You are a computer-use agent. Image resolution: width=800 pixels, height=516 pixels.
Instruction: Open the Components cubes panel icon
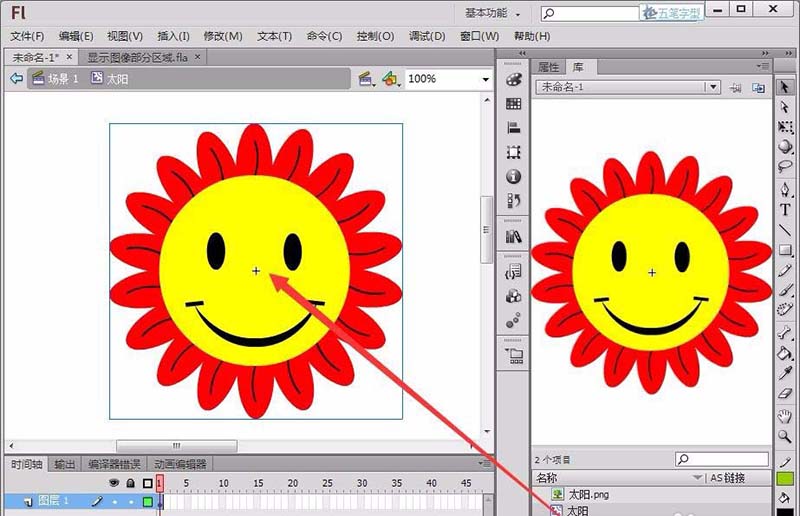click(x=513, y=296)
